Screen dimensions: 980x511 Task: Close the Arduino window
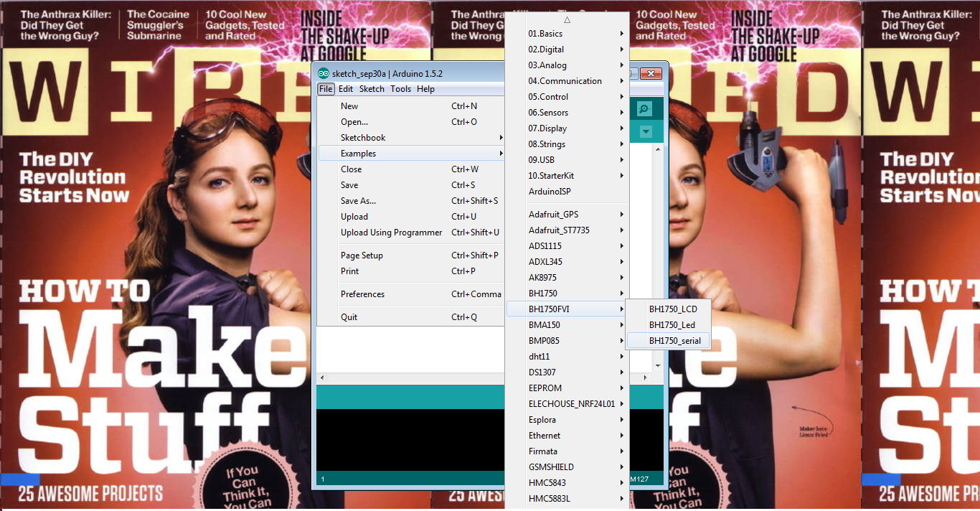point(651,73)
